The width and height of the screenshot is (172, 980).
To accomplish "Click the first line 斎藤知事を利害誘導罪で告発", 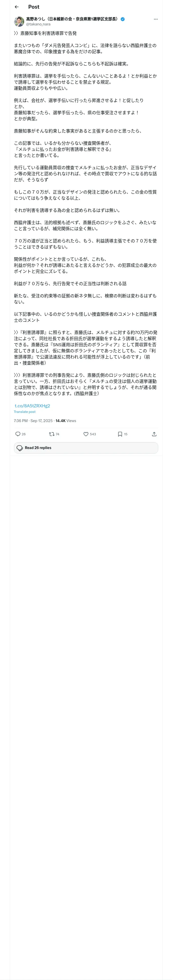I will click(x=46, y=34).
